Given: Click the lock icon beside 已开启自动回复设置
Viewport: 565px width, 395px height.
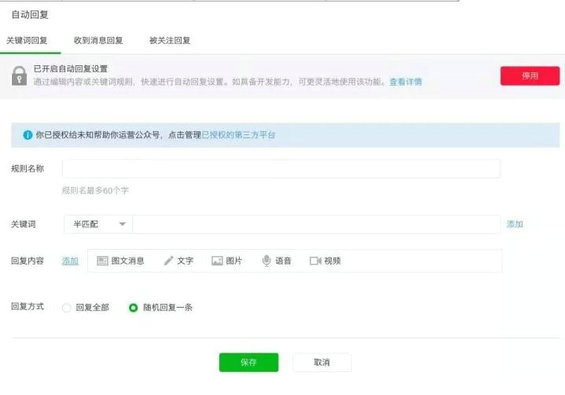Looking at the screenshot, I should click(x=19, y=76).
